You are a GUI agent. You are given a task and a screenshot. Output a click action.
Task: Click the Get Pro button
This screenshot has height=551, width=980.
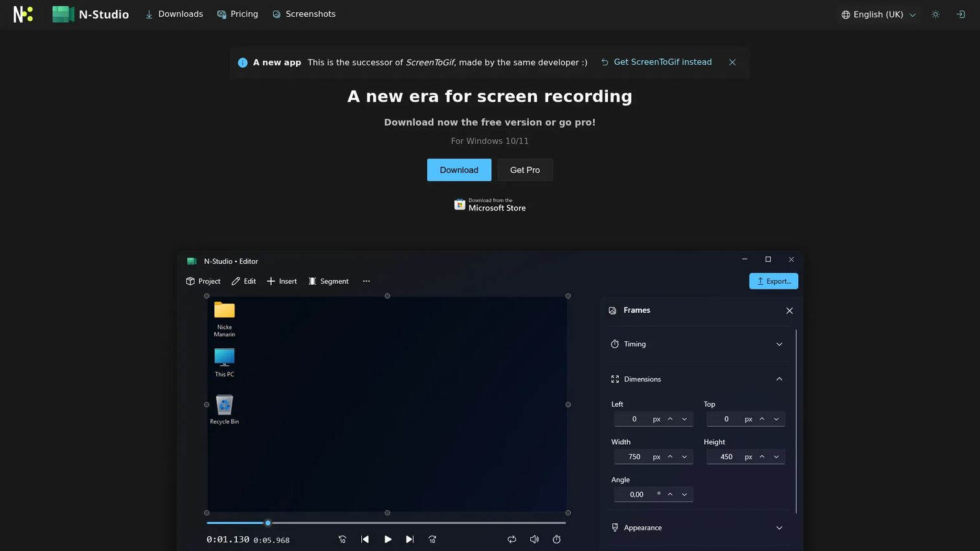525,170
